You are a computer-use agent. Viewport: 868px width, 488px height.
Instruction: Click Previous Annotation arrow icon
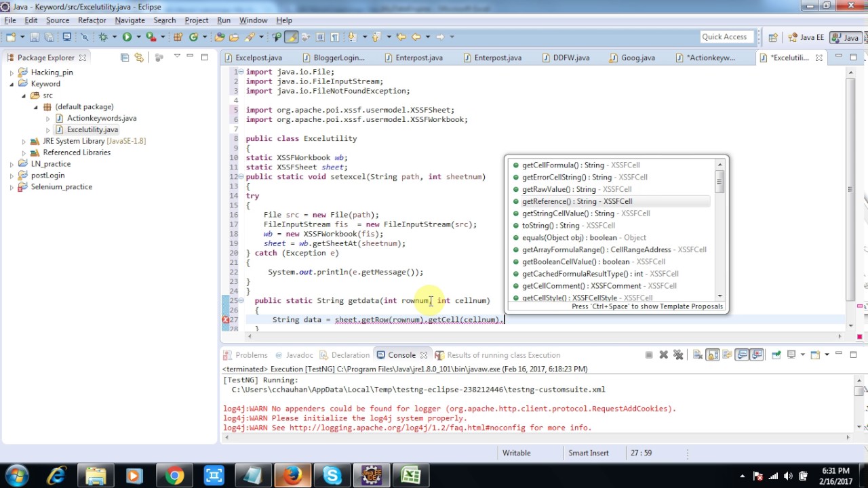(376, 37)
